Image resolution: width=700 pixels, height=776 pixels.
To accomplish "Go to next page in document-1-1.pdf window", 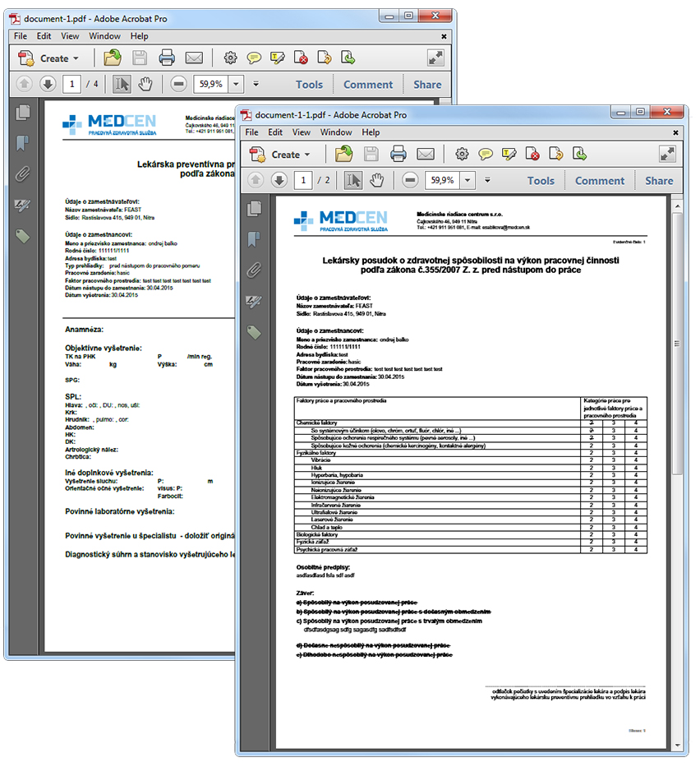I will [x=279, y=180].
